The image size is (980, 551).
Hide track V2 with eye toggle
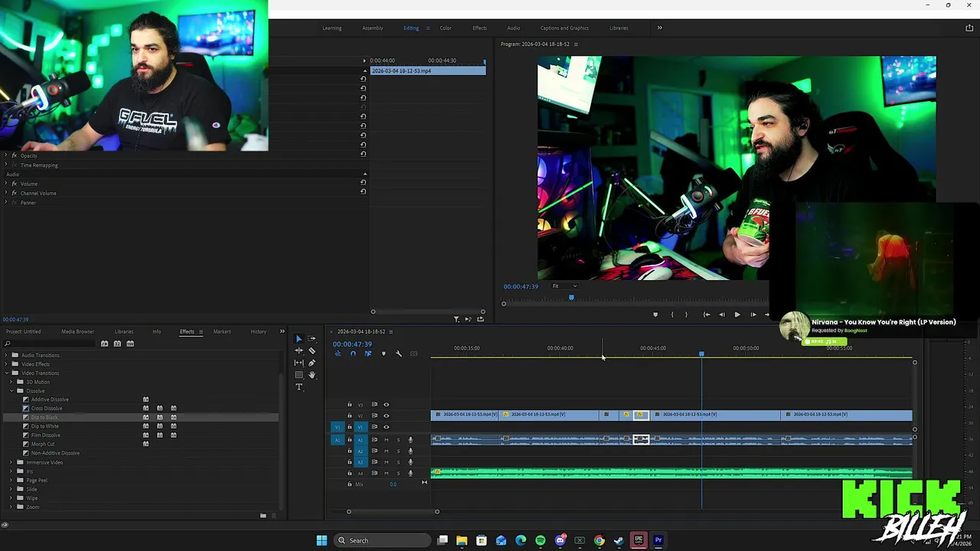click(x=386, y=416)
